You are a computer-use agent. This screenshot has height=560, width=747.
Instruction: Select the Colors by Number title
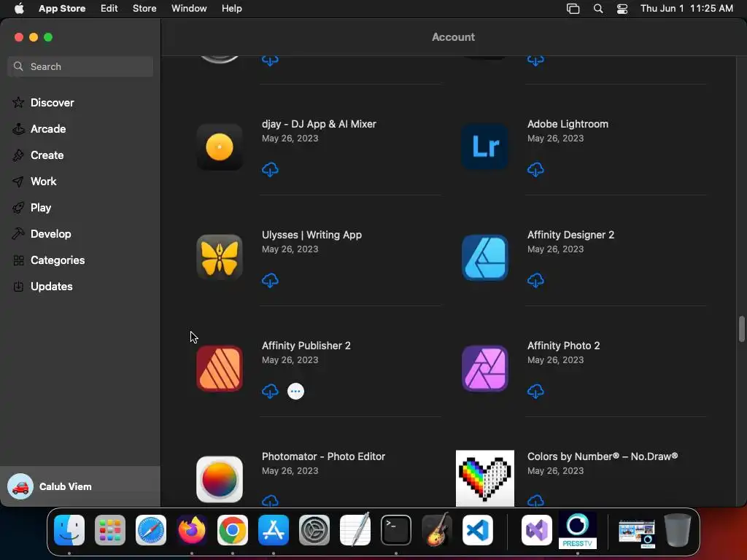click(x=603, y=456)
